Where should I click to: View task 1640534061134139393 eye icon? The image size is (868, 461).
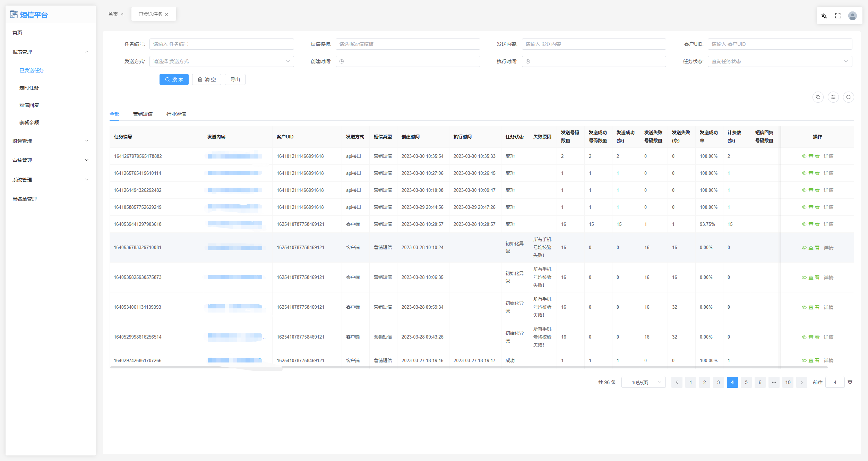pyautogui.click(x=804, y=307)
